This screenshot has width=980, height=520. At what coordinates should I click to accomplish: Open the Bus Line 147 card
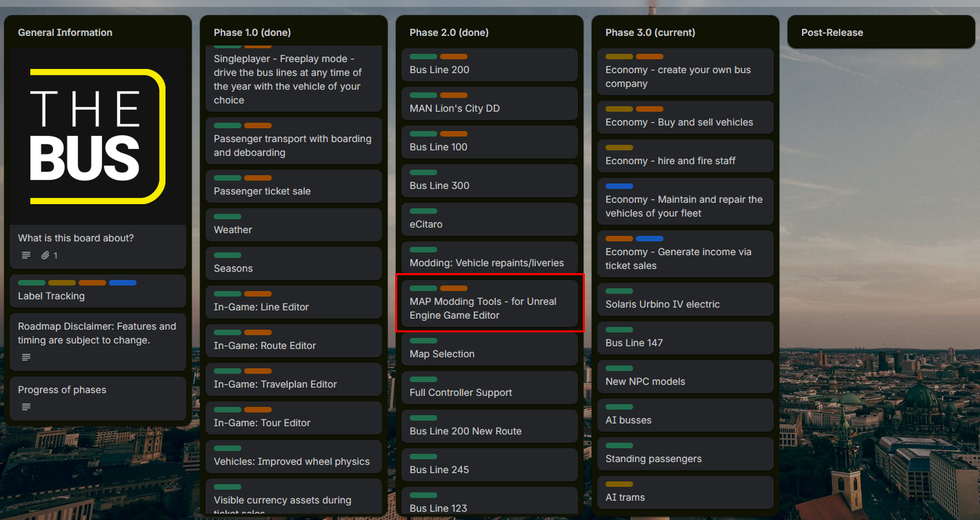(x=686, y=338)
